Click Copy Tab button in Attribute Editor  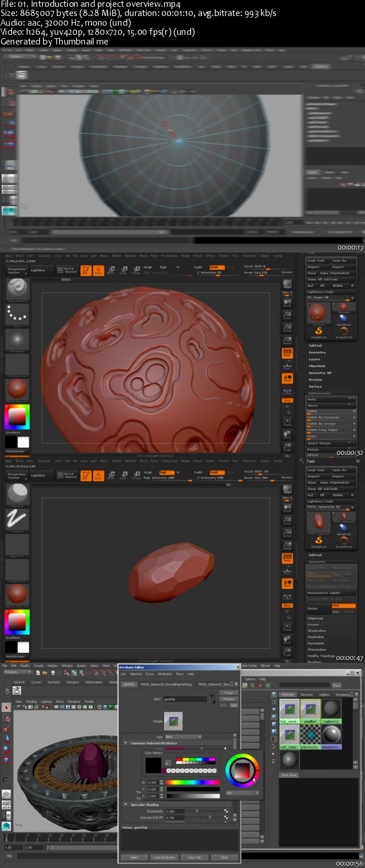coord(194,857)
